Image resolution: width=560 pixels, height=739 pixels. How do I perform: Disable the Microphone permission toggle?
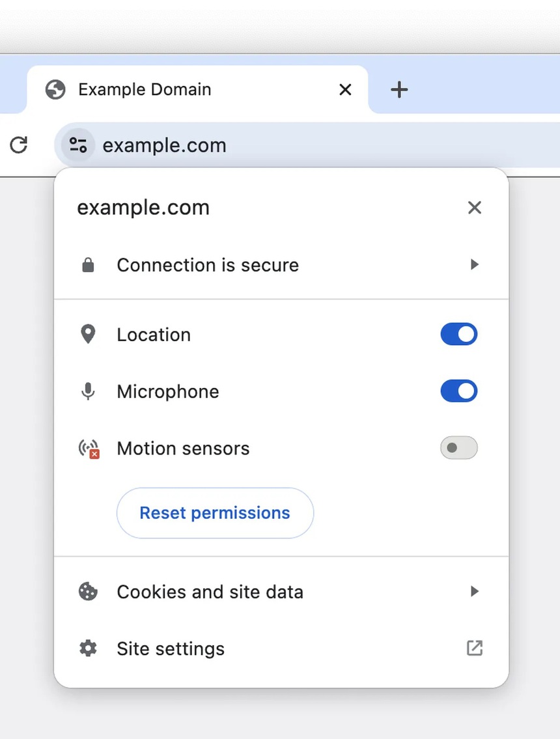[458, 391]
